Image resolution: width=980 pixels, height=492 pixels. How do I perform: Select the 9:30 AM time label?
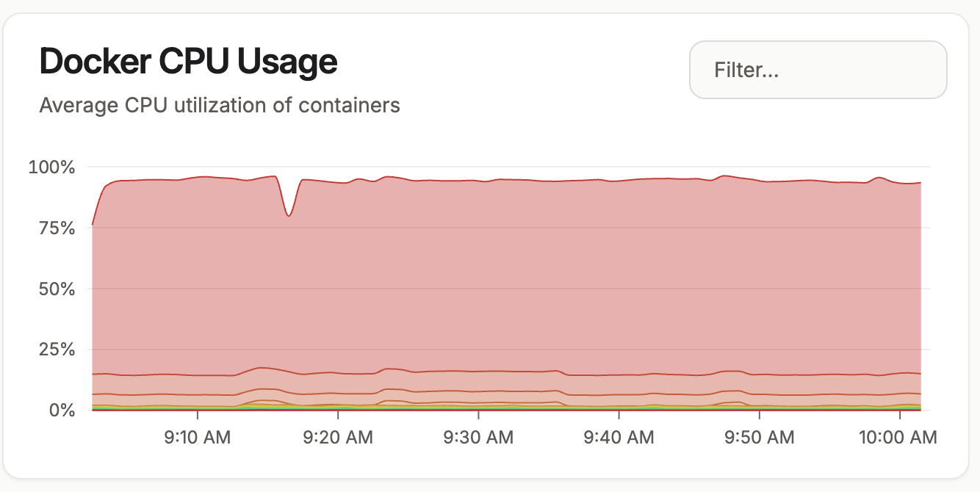[478, 438]
